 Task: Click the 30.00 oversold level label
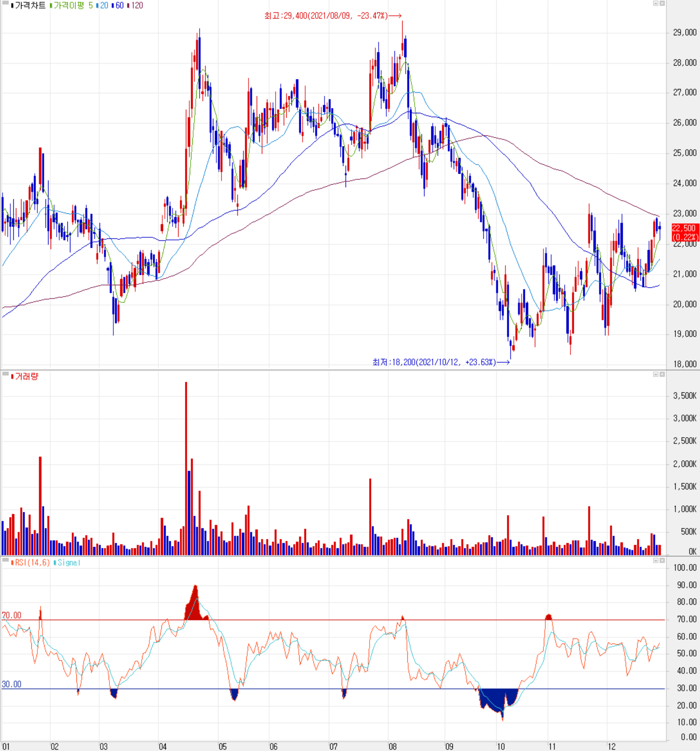click(12, 684)
